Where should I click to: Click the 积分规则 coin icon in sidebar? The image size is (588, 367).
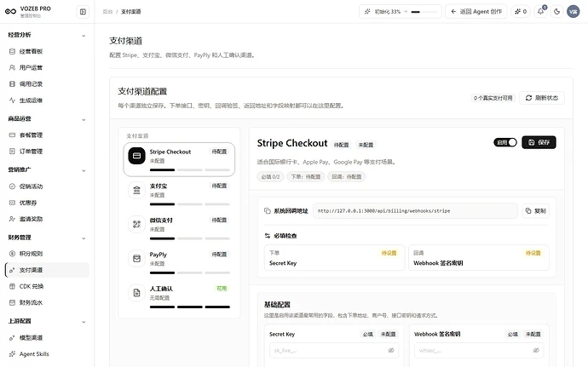12,254
